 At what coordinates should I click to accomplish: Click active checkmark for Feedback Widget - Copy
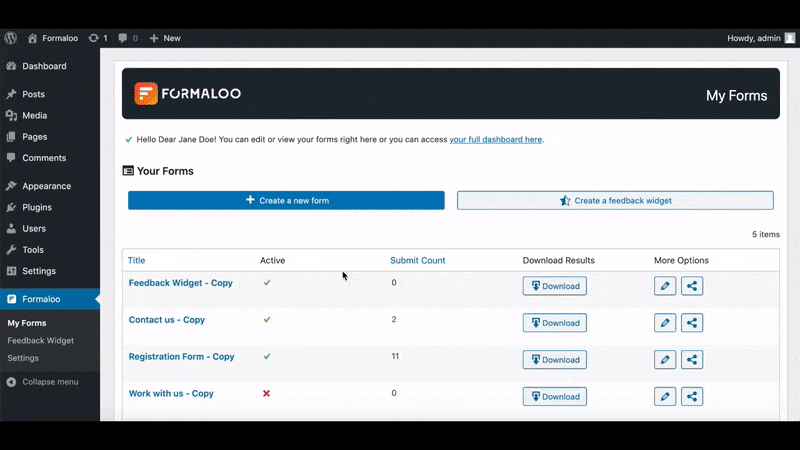tap(267, 283)
